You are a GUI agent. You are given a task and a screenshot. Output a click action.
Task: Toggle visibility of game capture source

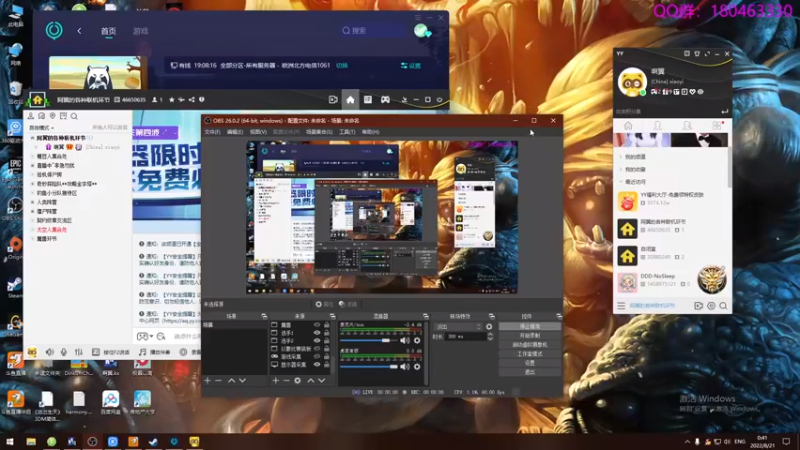tap(317, 357)
